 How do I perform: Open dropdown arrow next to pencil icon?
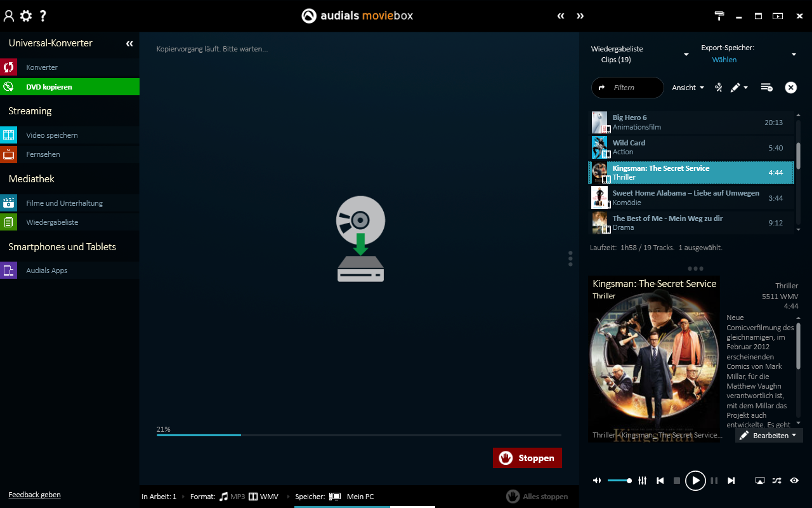click(x=746, y=88)
